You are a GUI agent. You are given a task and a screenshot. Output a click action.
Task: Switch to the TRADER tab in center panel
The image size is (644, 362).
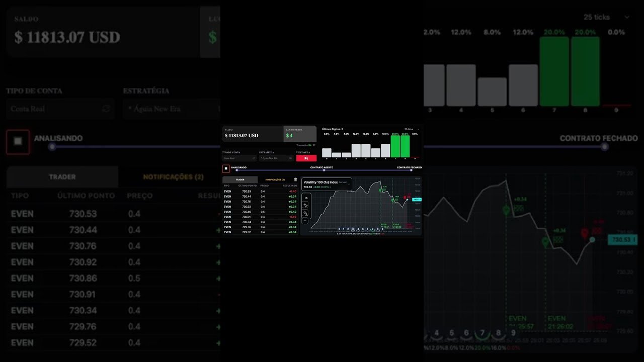coord(240,179)
